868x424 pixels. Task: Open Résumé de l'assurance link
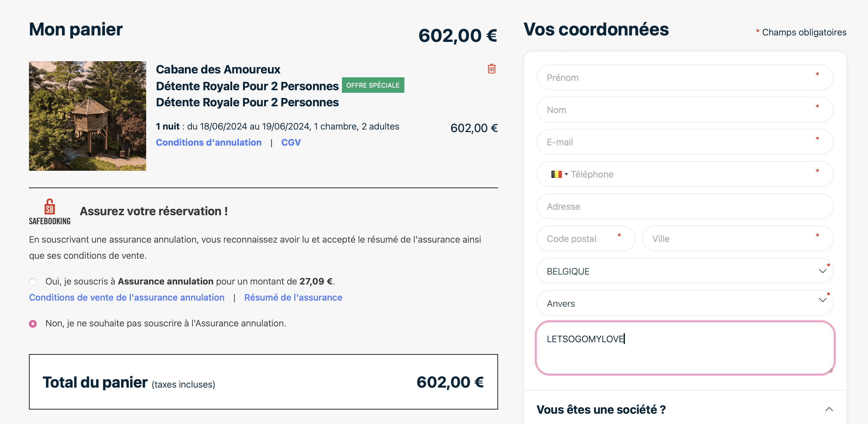293,297
